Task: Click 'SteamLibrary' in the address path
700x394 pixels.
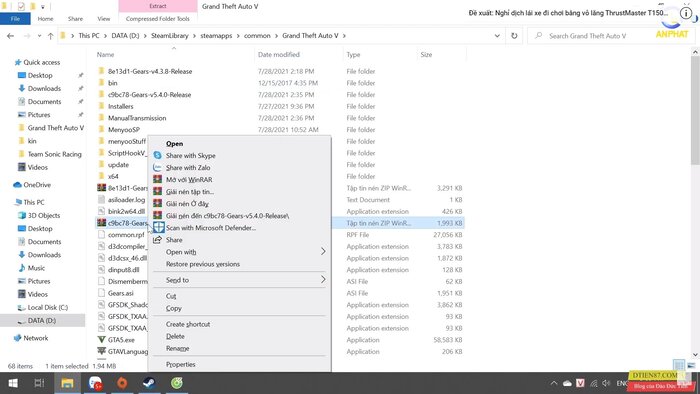Action: [170, 36]
